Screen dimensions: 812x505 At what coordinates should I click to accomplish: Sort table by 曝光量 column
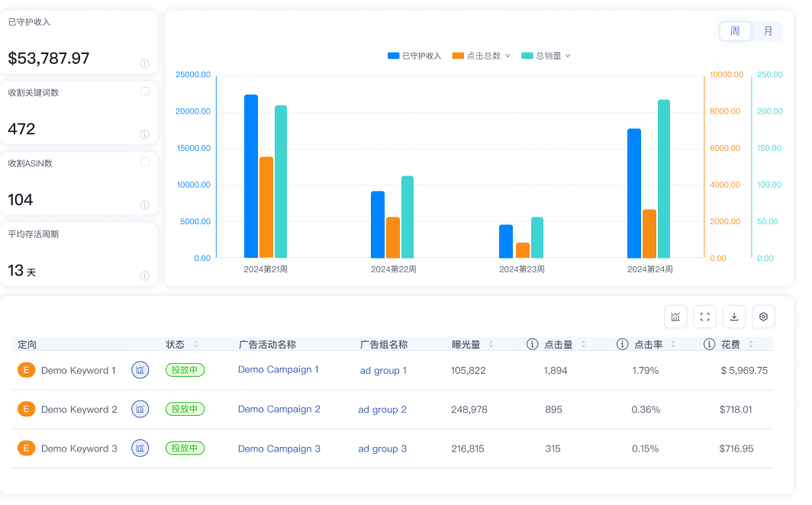click(x=491, y=344)
